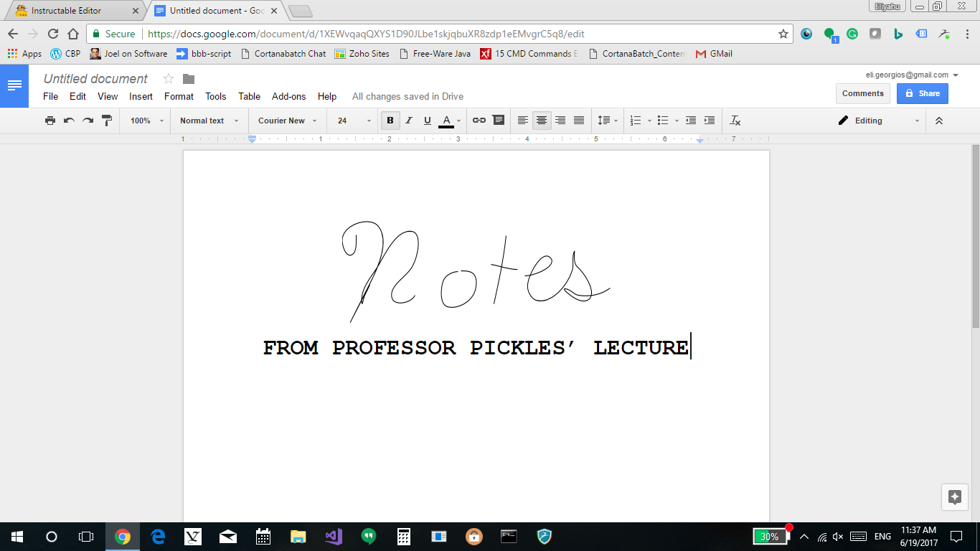The width and height of the screenshot is (980, 551).
Task: Expand numbered list options arrow
Action: pyautogui.click(x=649, y=121)
